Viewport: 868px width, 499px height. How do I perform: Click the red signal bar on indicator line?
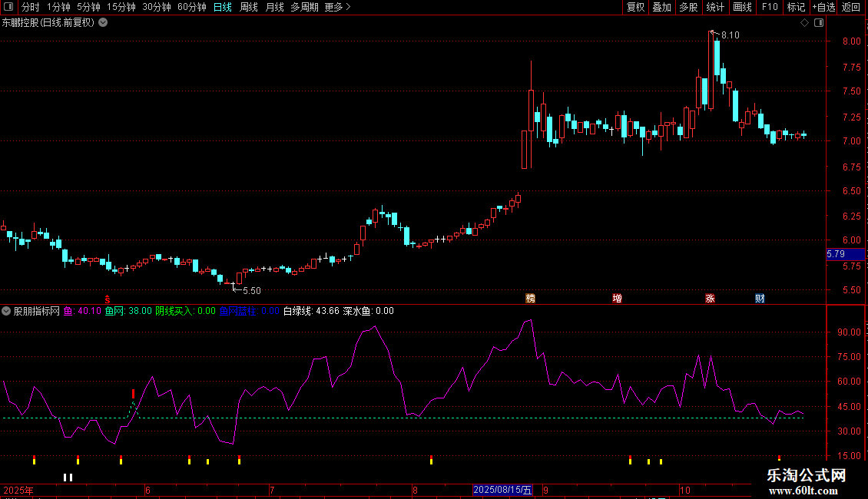[x=134, y=394]
